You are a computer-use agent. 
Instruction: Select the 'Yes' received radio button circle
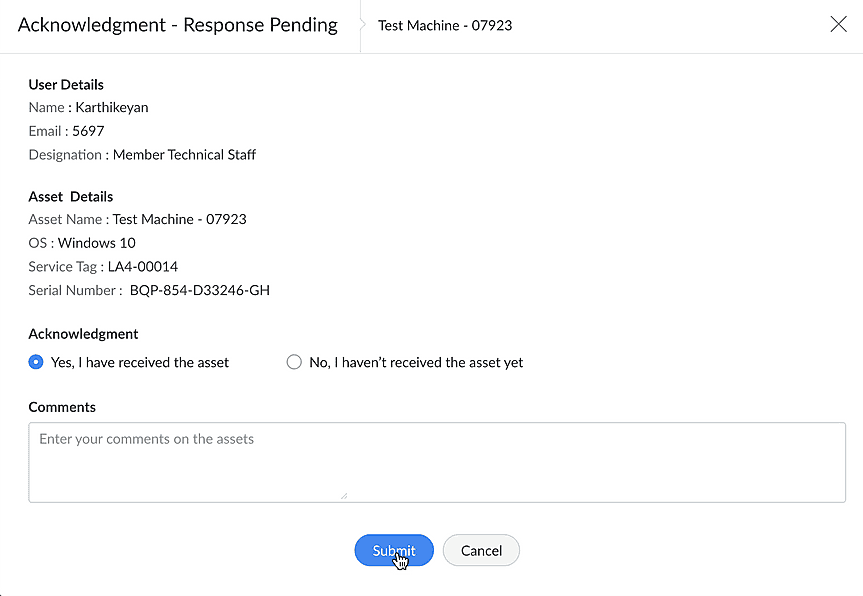point(36,362)
